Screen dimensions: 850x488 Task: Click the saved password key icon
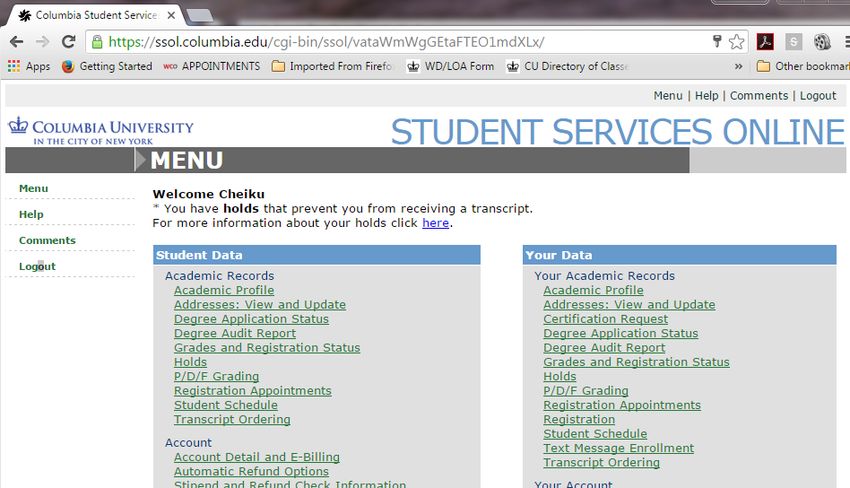point(717,41)
